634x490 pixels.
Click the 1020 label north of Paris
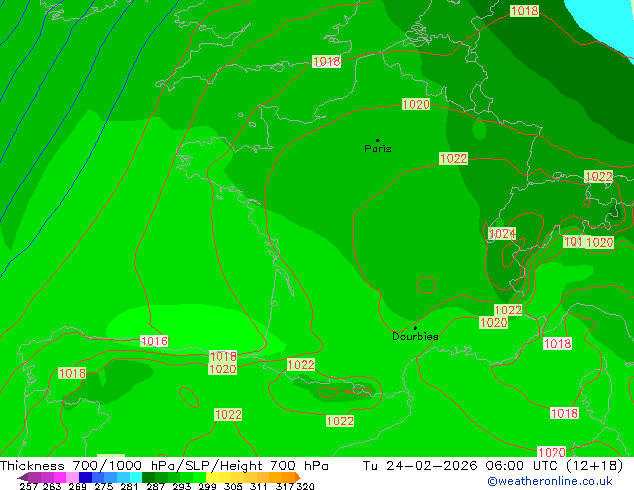pyautogui.click(x=416, y=104)
